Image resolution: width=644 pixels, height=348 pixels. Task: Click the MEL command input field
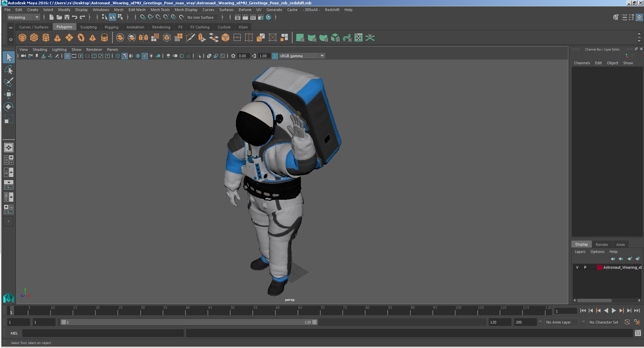click(103, 333)
